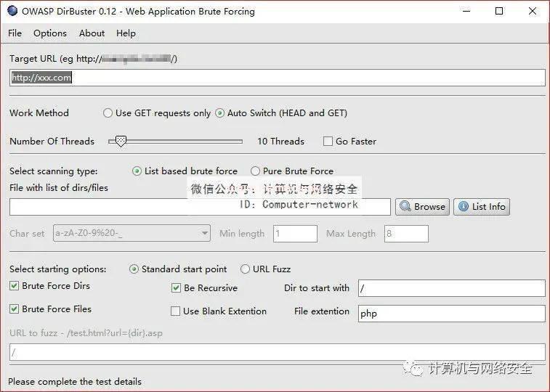Enable the Go Faster checkbox
This screenshot has width=550, height=392.
coord(328,142)
